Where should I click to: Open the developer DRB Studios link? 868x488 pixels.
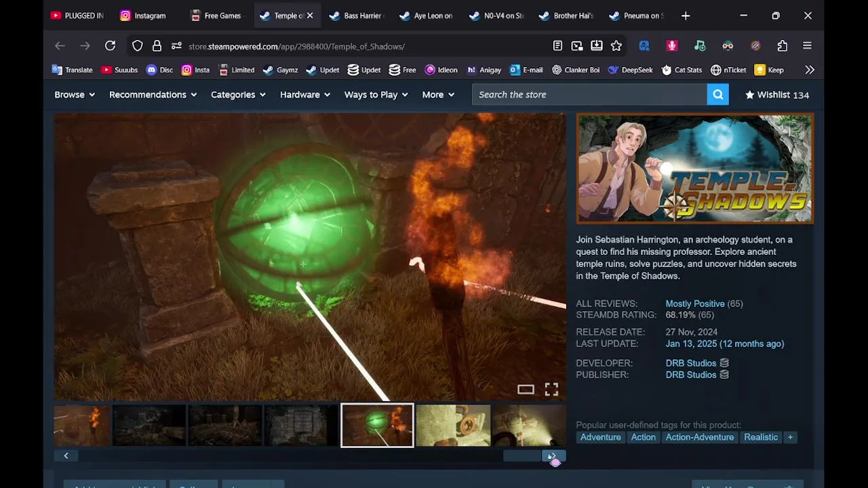[690, 363]
